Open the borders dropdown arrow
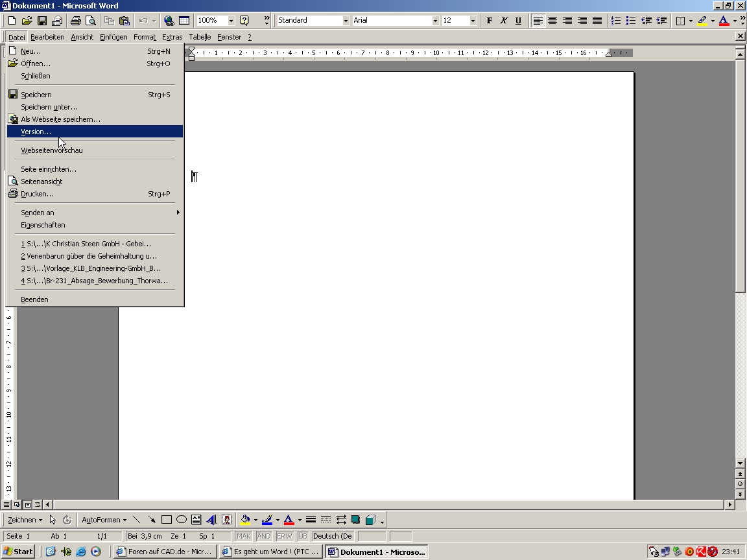This screenshot has height=560, width=747. click(x=691, y=21)
